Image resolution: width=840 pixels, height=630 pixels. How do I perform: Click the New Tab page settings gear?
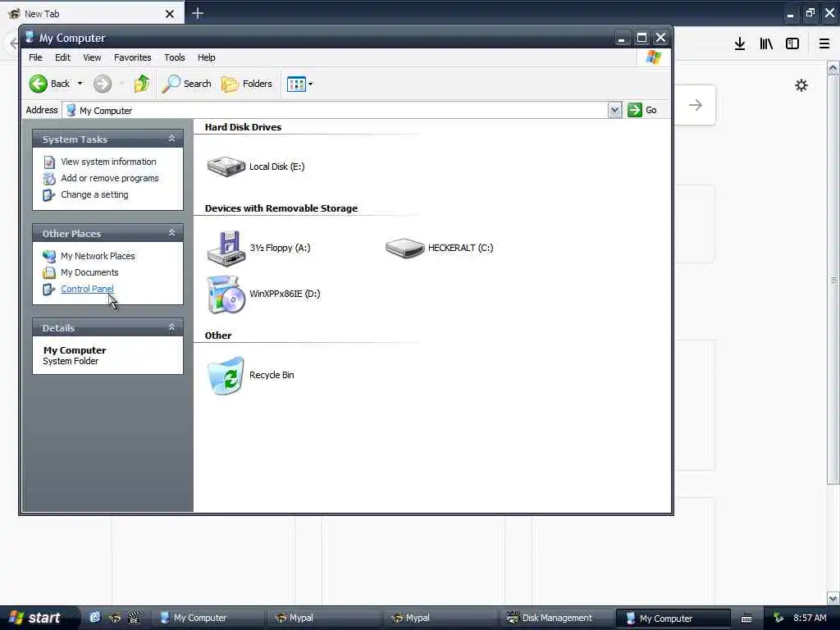coord(801,85)
